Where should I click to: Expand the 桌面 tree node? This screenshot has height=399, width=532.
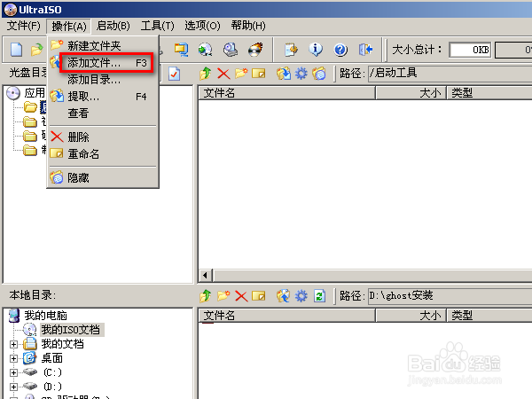(13, 358)
